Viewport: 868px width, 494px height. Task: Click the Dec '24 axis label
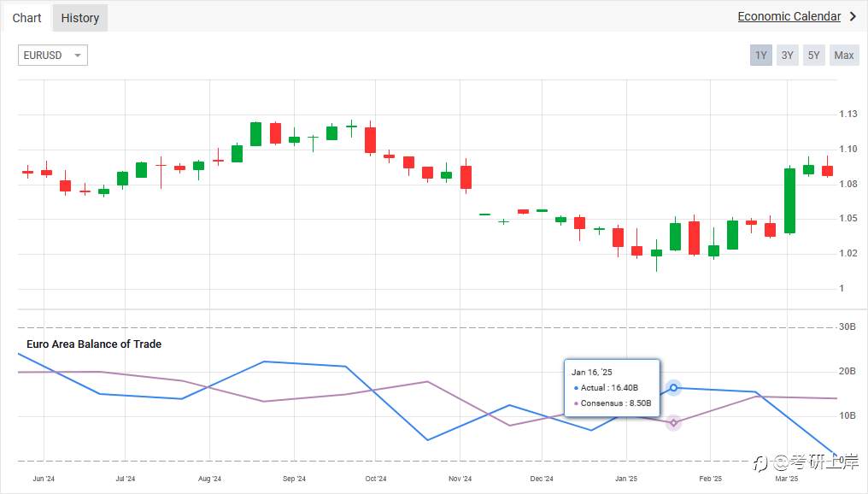(x=542, y=479)
